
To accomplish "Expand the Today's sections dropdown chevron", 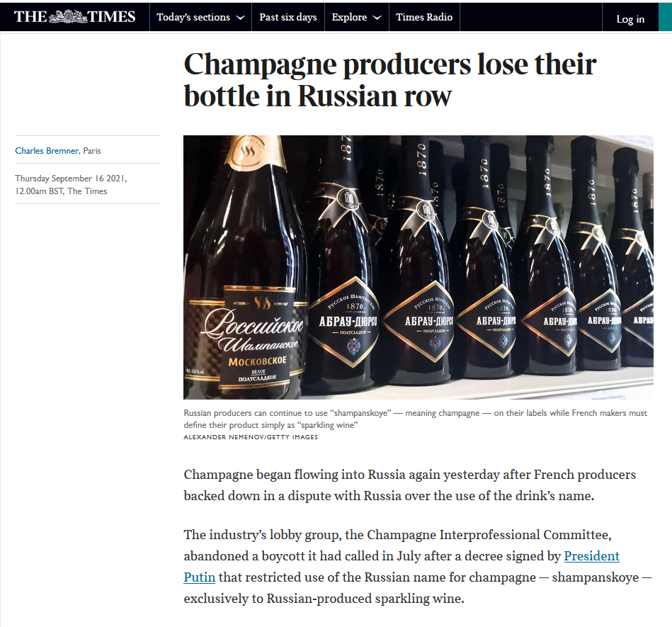I will click(241, 18).
